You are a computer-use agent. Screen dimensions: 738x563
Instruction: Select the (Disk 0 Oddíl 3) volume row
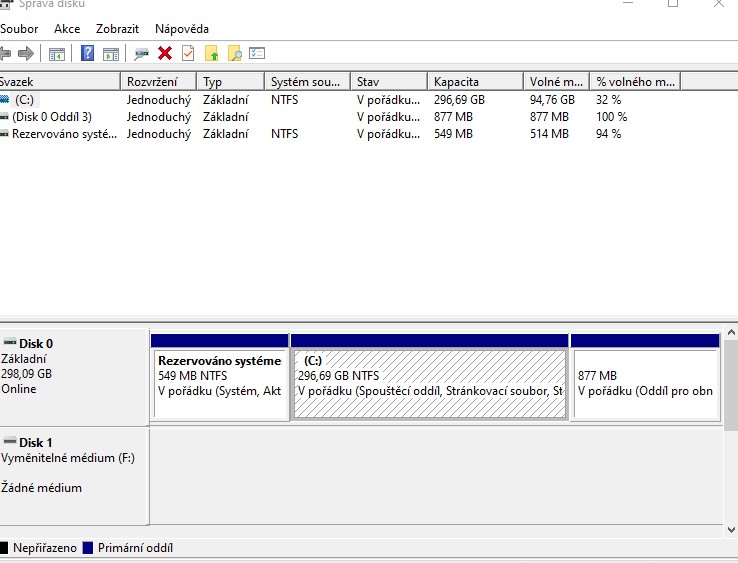340,117
